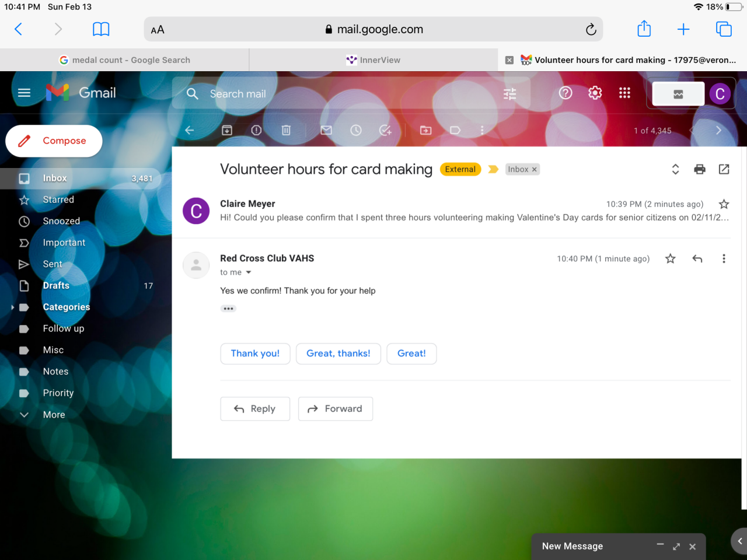Open the Google account avatar C

pos(720,94)
